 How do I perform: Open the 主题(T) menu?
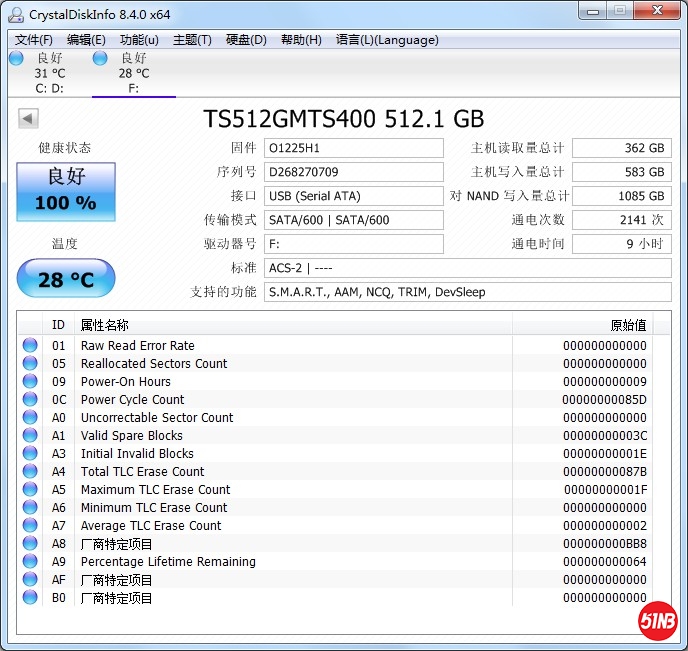[192, 40]
